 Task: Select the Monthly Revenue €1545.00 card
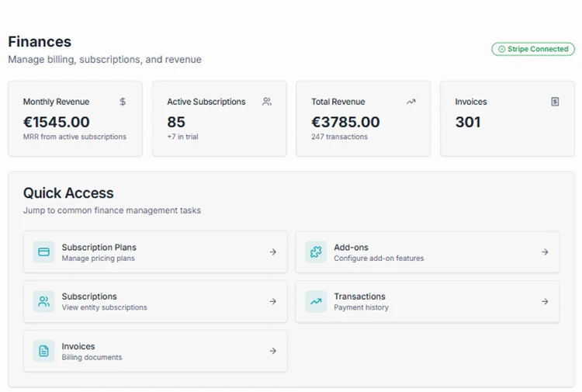point(75,120)
